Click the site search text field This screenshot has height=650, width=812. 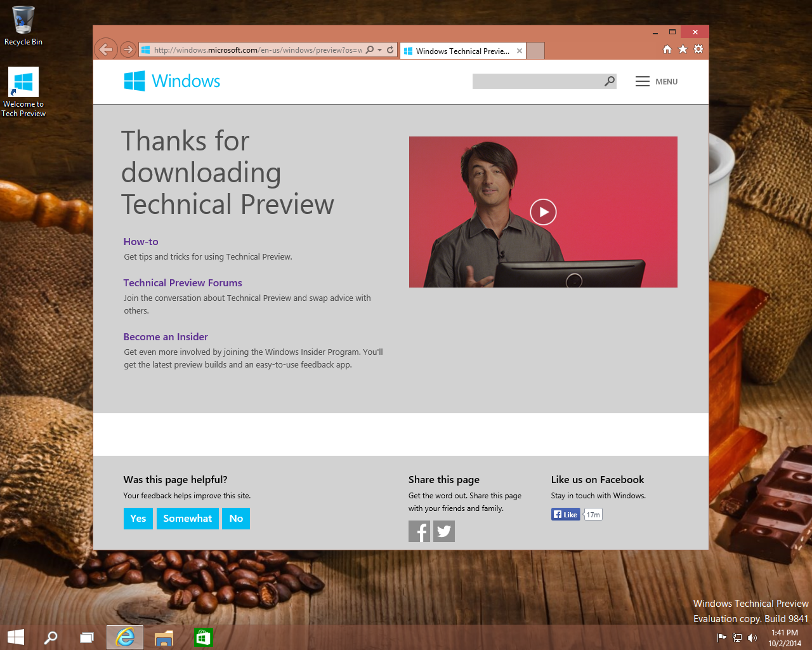coord(537,81)
